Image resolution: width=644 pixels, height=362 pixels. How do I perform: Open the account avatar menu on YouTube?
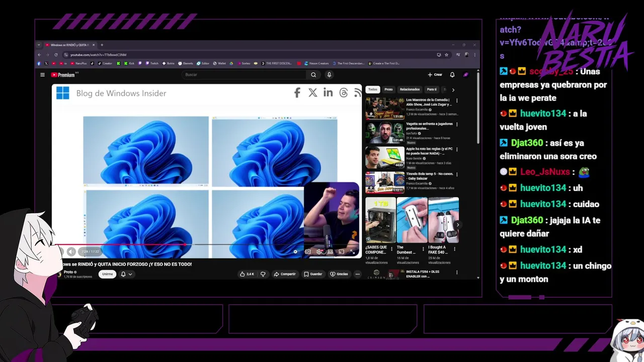(466, 75)
